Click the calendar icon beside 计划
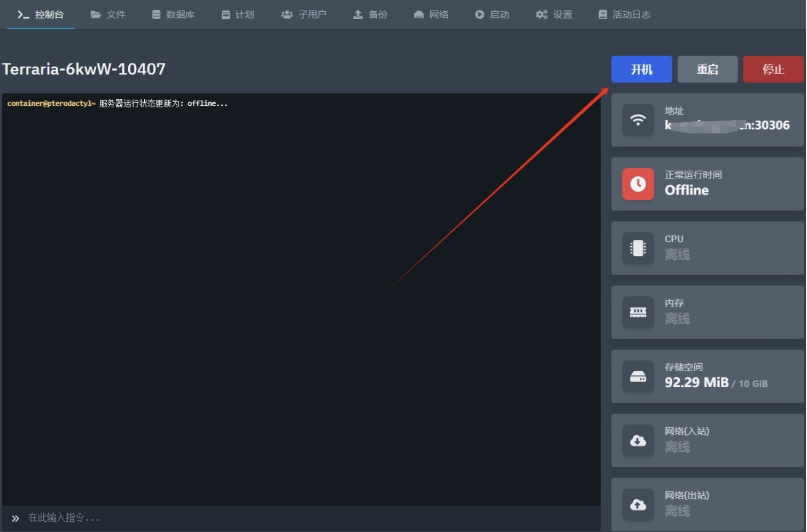 coord(226,14)
